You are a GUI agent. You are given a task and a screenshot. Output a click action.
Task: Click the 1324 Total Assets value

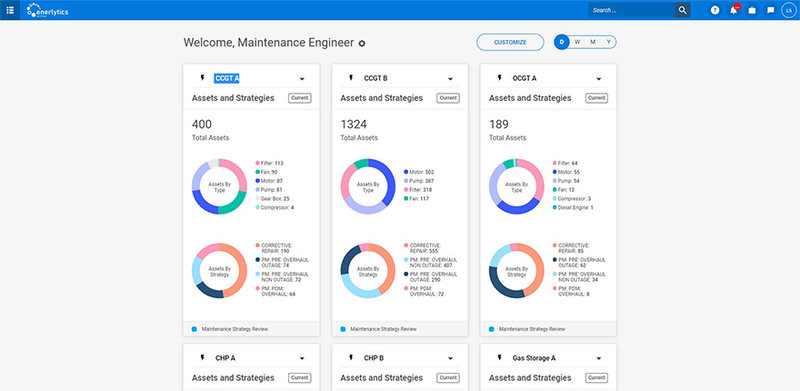pyautogui.click(x=354, y=125)
